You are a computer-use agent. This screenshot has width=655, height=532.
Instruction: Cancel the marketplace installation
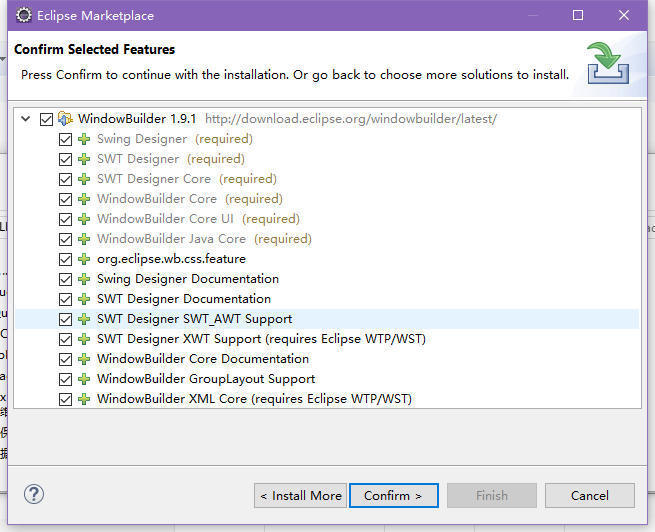coord(589,496)
